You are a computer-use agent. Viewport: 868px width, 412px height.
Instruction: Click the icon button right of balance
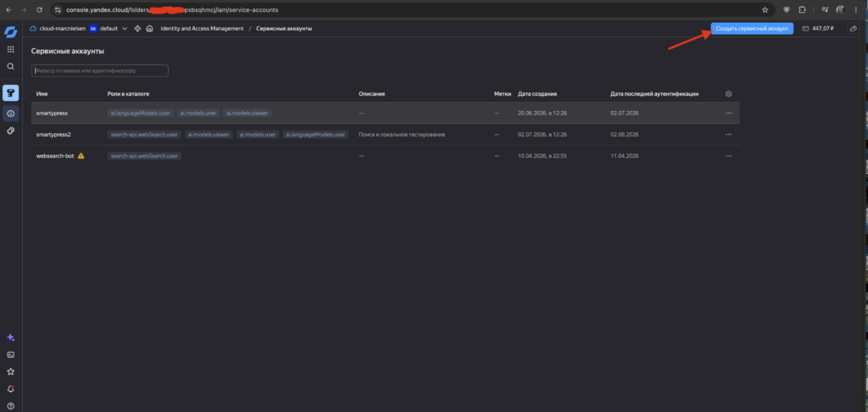point(853,28)
